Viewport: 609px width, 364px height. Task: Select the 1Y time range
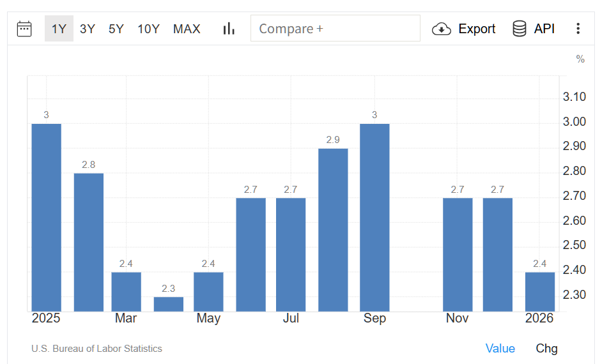(59, 29)
